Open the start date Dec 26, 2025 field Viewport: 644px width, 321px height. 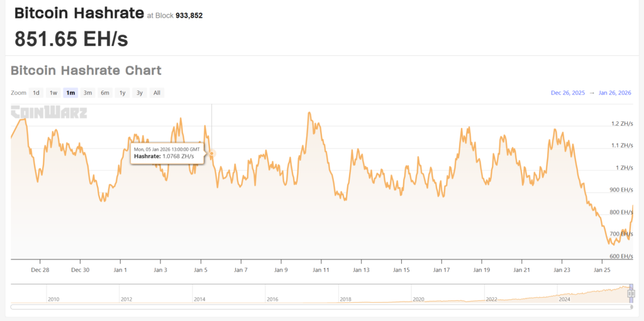(567, 93)
